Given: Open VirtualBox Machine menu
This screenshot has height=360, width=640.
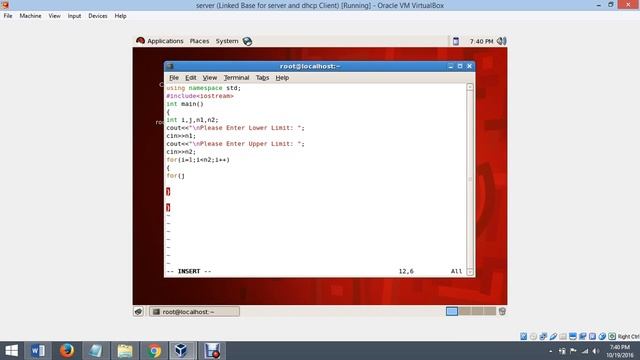Looking at the screenshot, I should point(31,16).
